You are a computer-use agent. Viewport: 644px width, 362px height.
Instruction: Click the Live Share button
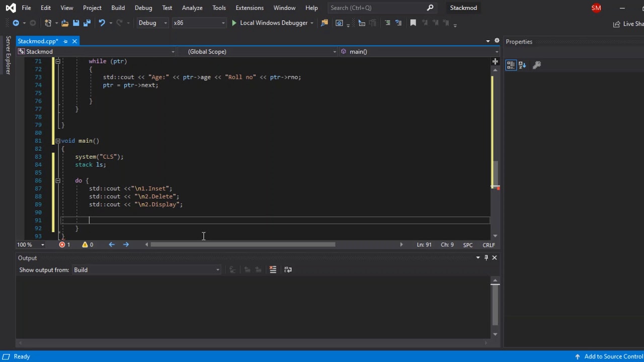pos(628,24)
